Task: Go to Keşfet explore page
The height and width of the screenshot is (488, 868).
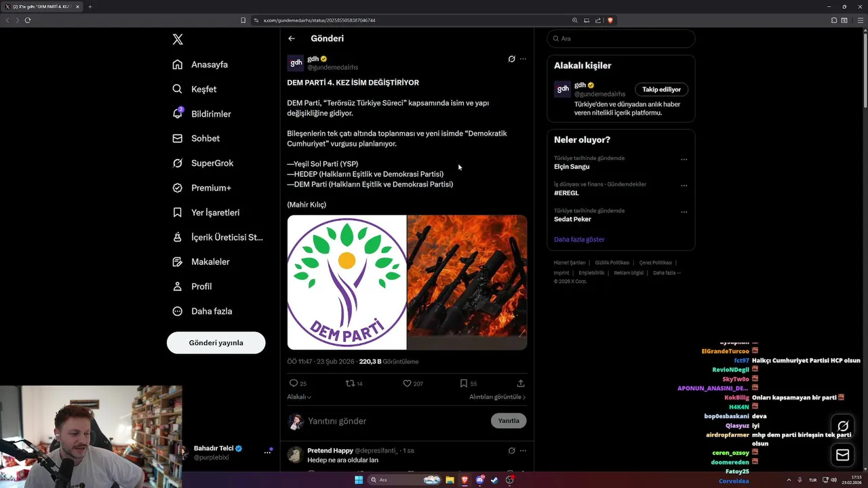Action: point(195,89)
